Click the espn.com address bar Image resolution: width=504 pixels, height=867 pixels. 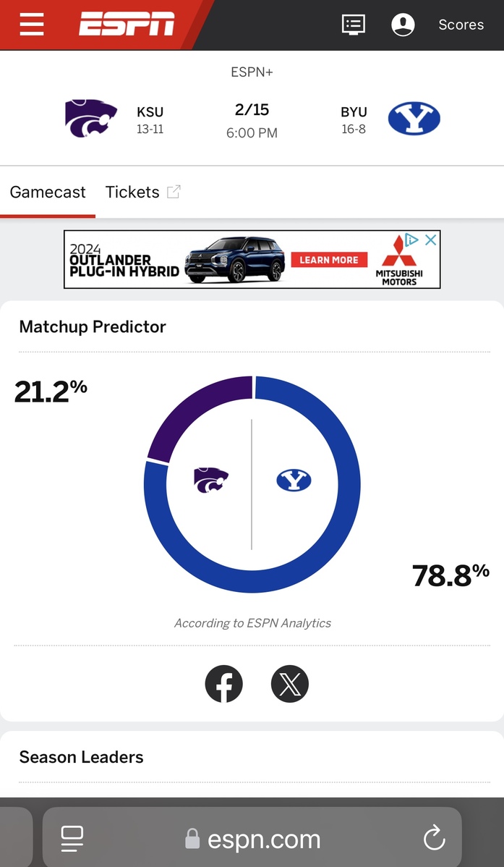click(263, 838)
